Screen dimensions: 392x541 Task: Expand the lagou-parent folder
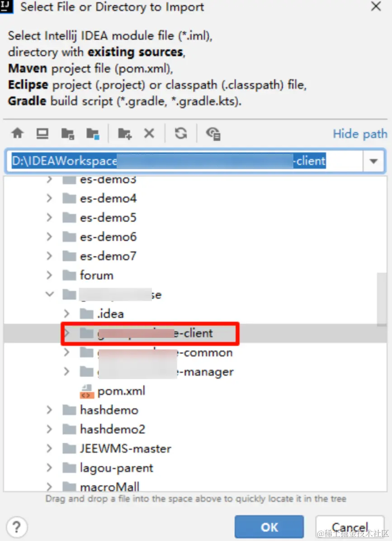click(49, 468)
